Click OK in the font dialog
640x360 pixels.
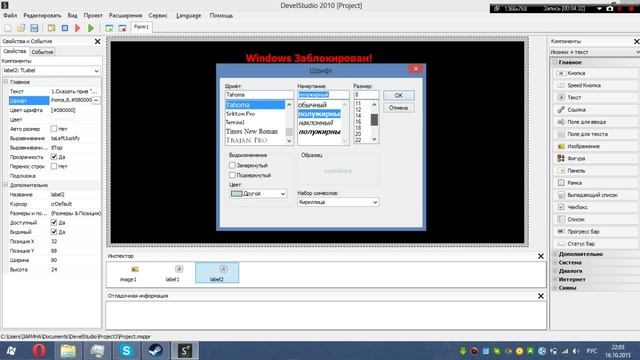click(x=398, y=95)
